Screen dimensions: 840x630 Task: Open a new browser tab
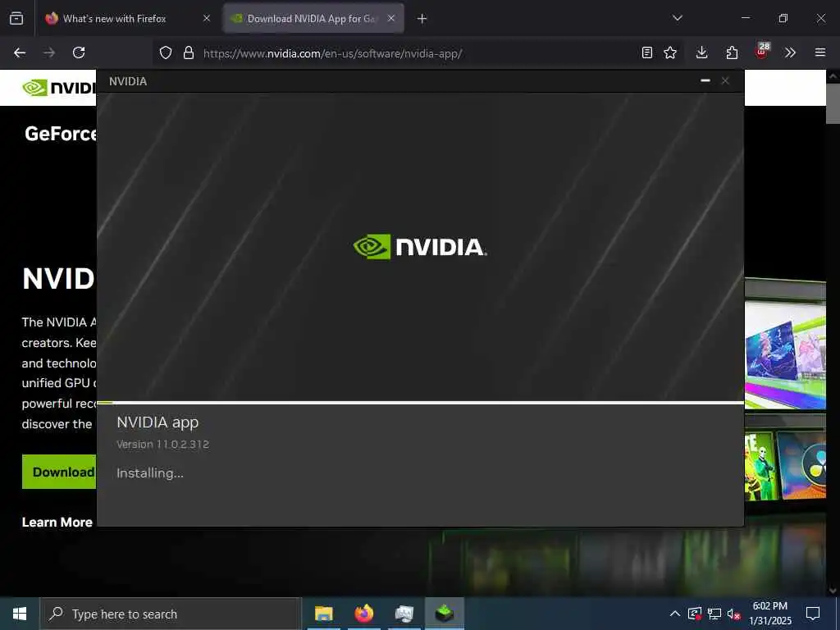pos(422,19)
